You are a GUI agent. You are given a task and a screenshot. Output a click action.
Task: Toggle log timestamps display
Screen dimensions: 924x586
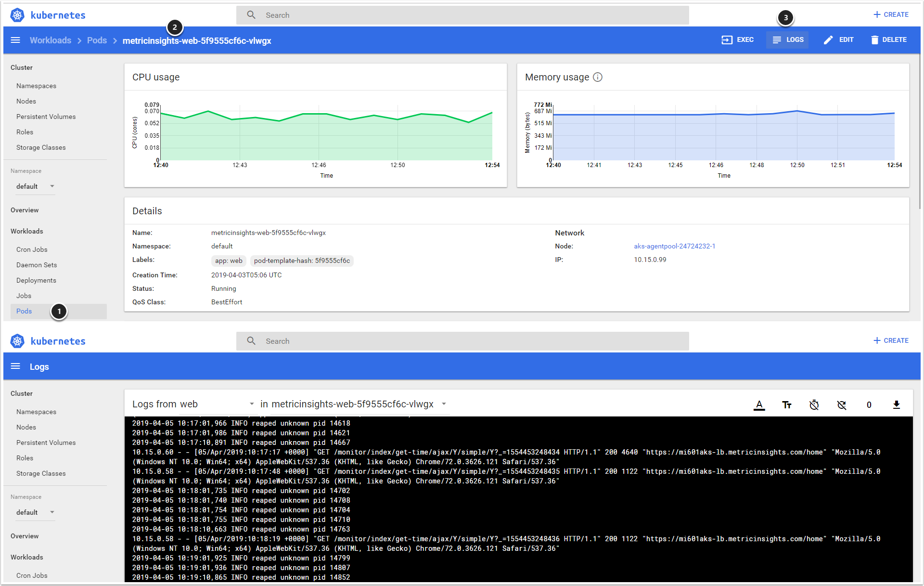[814, 405]
